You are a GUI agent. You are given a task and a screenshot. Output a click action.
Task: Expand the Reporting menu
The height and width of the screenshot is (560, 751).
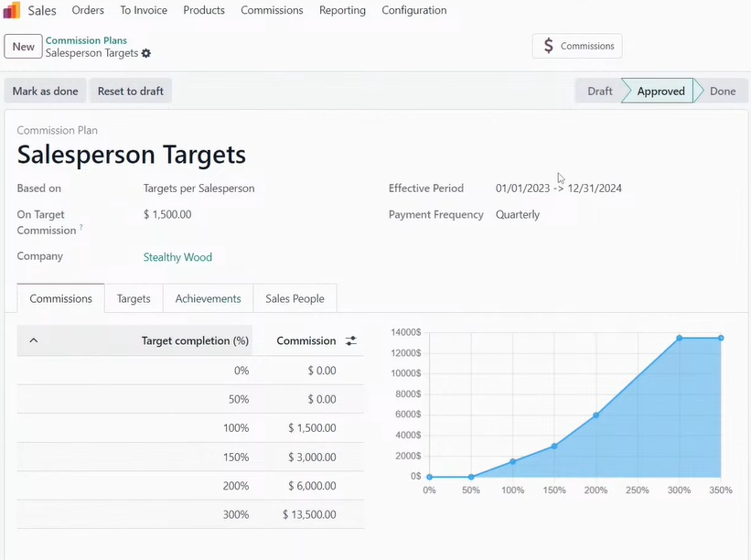[342, 11]
